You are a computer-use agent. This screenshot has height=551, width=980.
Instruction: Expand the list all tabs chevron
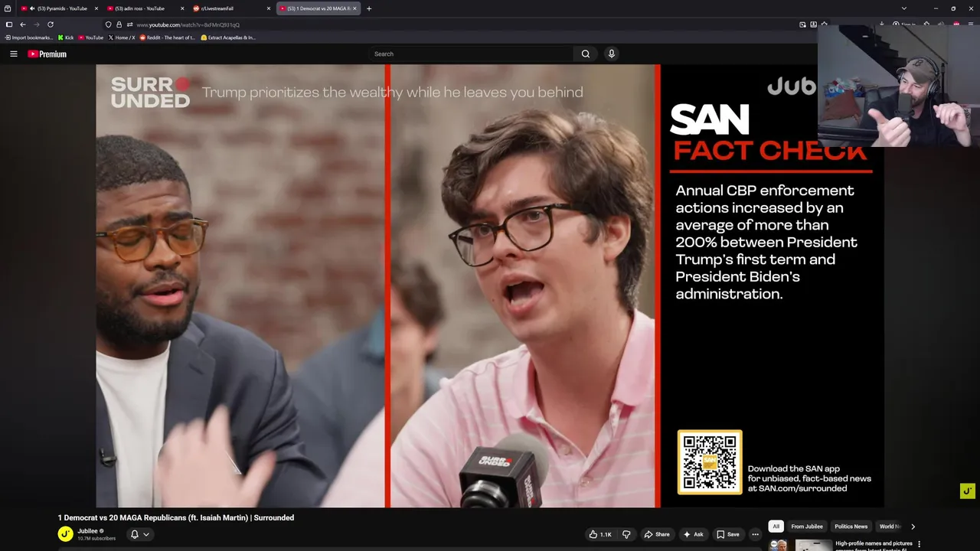pyautogui.click(x=904, y=8)
